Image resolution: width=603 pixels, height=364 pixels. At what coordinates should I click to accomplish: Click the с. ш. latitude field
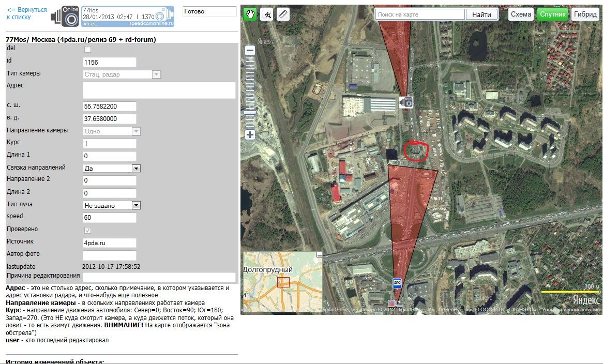point(110,107)
